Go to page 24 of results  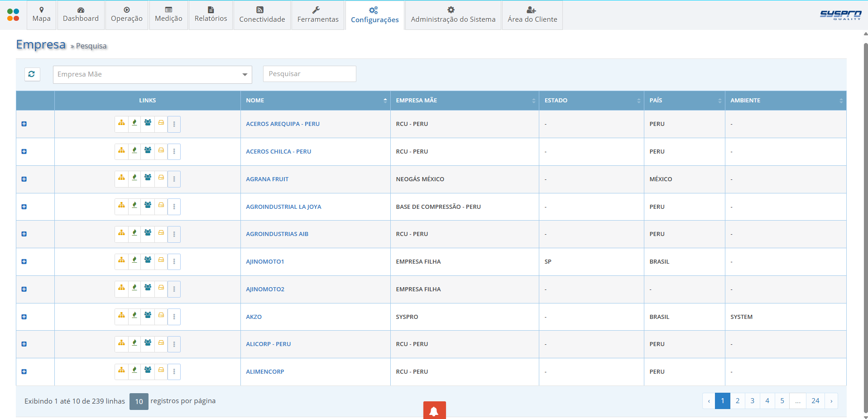tap(815, 401)
